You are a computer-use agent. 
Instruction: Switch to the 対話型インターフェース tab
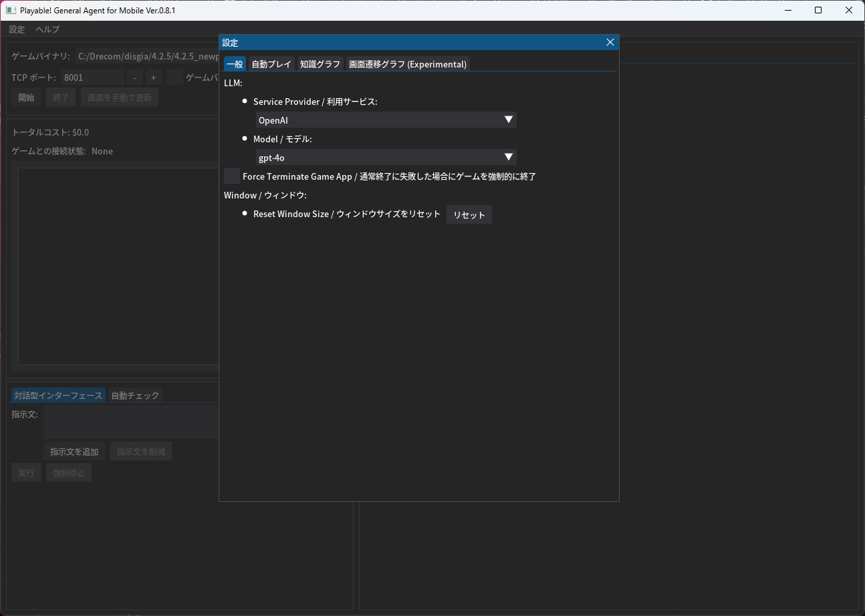(58, 396)
